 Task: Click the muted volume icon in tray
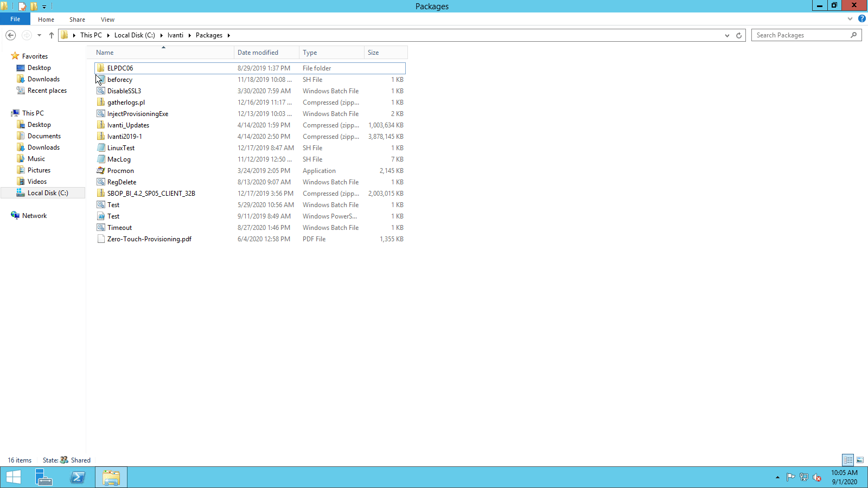tap(817, 478)
